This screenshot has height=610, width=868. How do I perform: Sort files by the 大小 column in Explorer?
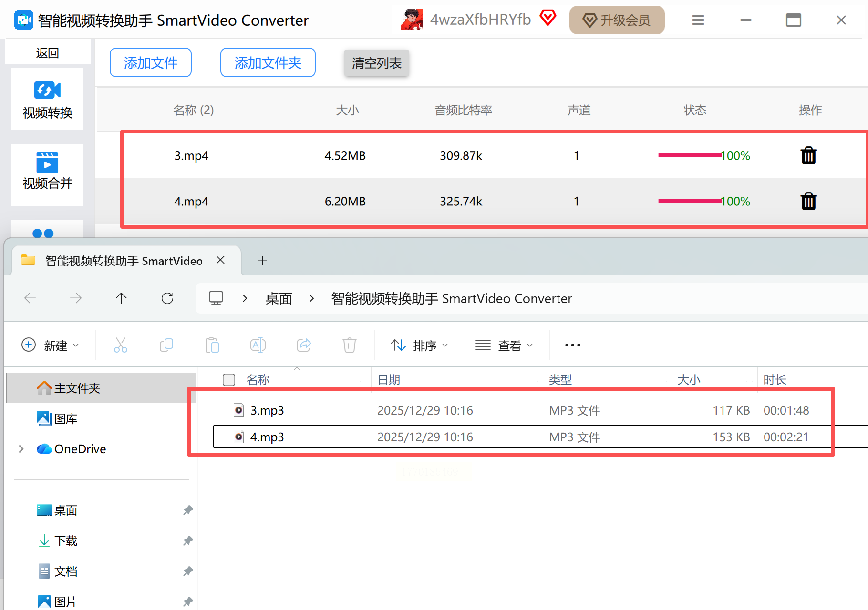[x=689, y=380]
